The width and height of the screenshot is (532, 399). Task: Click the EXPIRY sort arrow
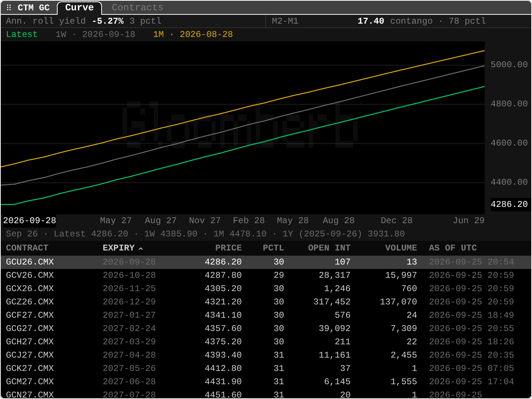pos(141,249)
